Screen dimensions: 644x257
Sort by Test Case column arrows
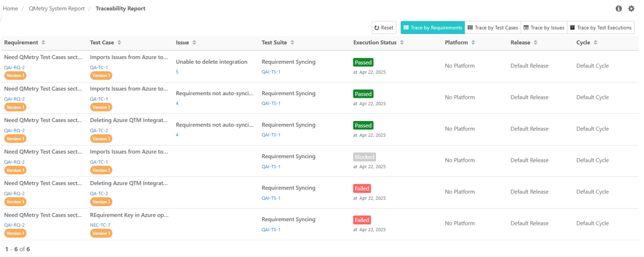(119, 42)
